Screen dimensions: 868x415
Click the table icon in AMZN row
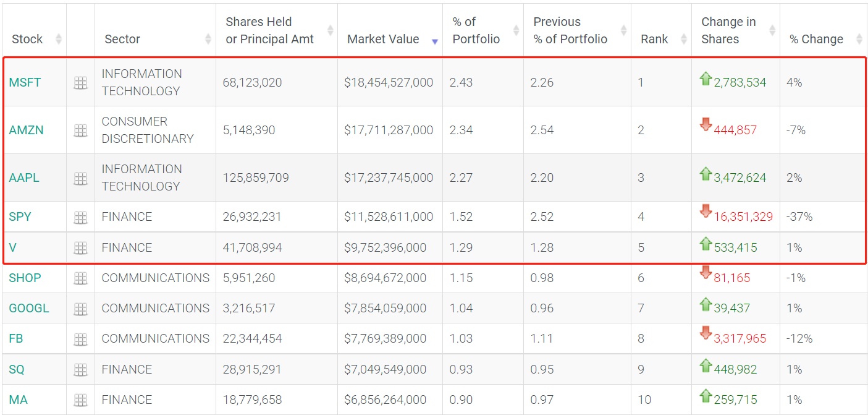(x=80, y=130)
